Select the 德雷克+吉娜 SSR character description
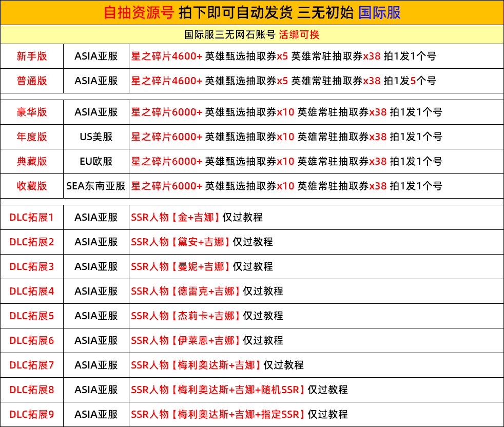 [x=207, y=291]
